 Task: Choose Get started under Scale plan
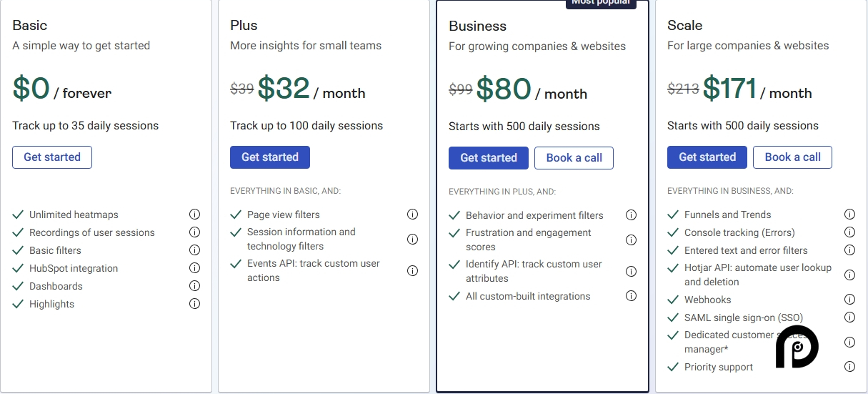point(707,157)
